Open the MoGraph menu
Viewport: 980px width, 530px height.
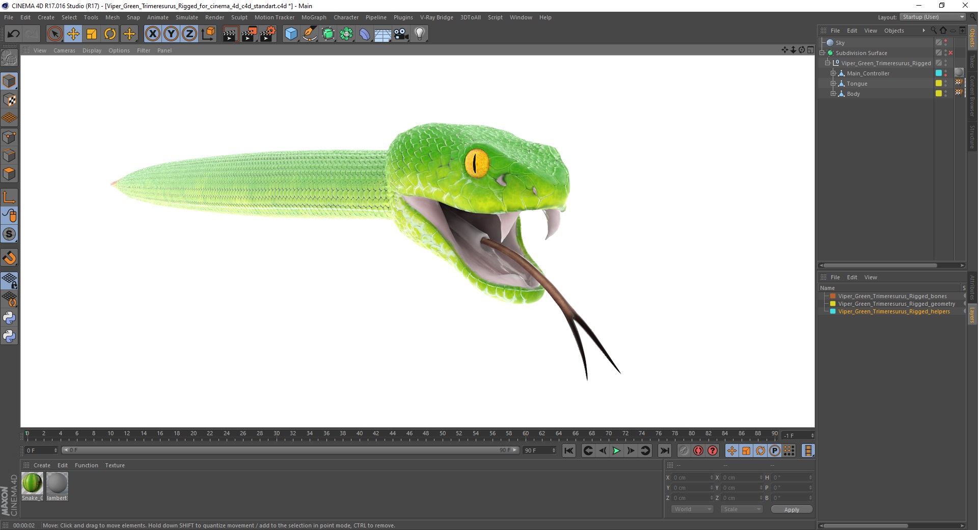click(314, 17)
